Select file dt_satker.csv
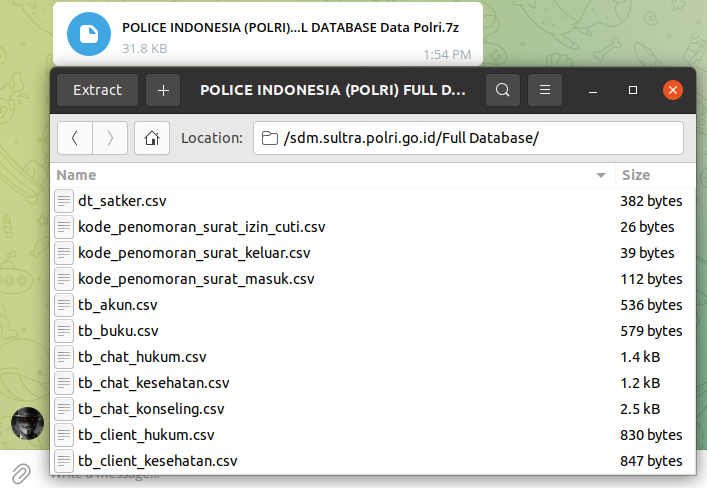The height and width of the screenshot is (488, 707). coord(373,201)
